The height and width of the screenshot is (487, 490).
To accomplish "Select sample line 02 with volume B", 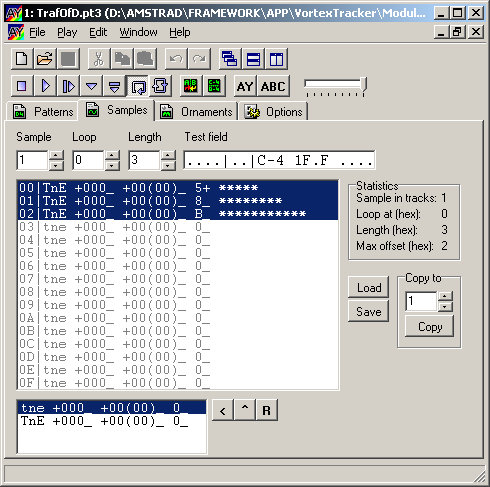I will pyautogui.click(x=178, y=214).
